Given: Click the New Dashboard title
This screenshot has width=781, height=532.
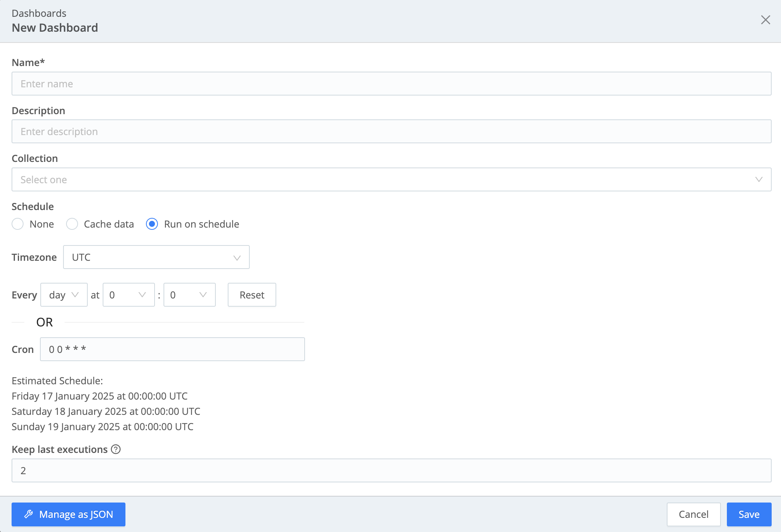Looking at the screenshot, I should tap(55, 28).
